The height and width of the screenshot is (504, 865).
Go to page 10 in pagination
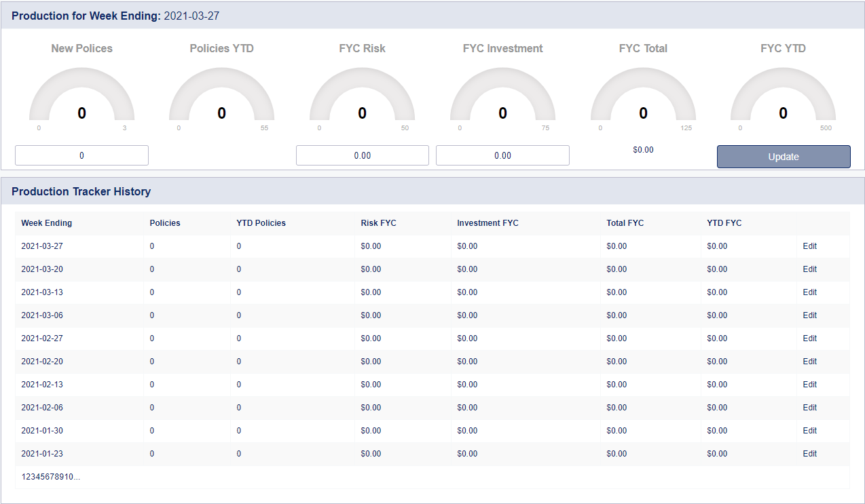tap(69, 477)
